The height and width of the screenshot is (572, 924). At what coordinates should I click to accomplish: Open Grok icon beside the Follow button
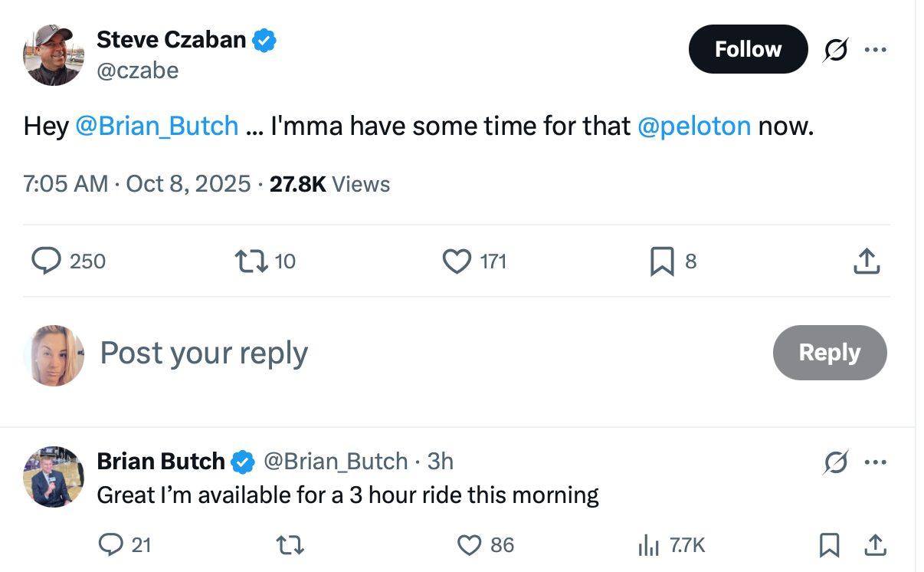point(835,50)
